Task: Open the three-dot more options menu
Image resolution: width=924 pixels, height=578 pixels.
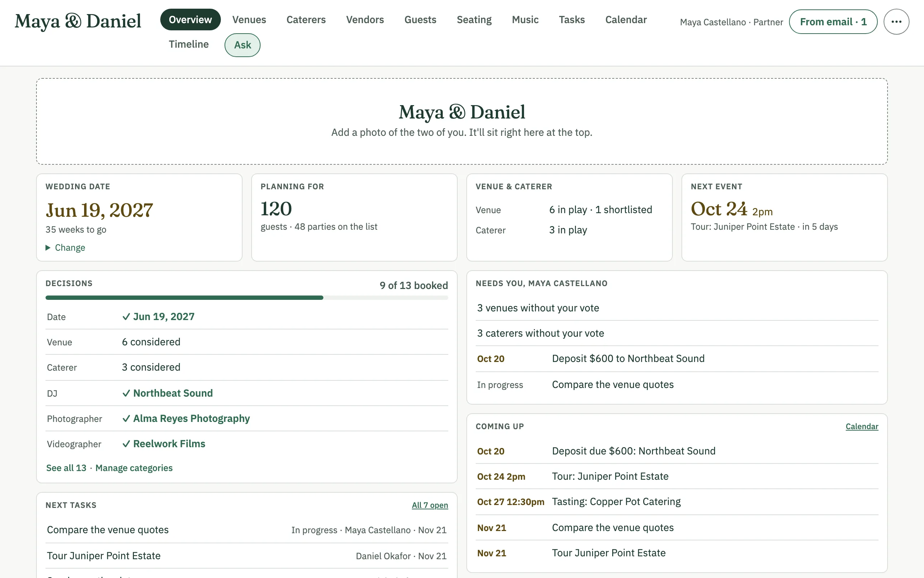Action: pos(896,22)
